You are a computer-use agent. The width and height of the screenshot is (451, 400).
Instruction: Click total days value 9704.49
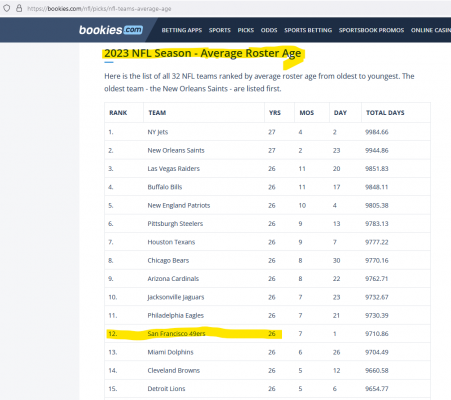[377, 352]
